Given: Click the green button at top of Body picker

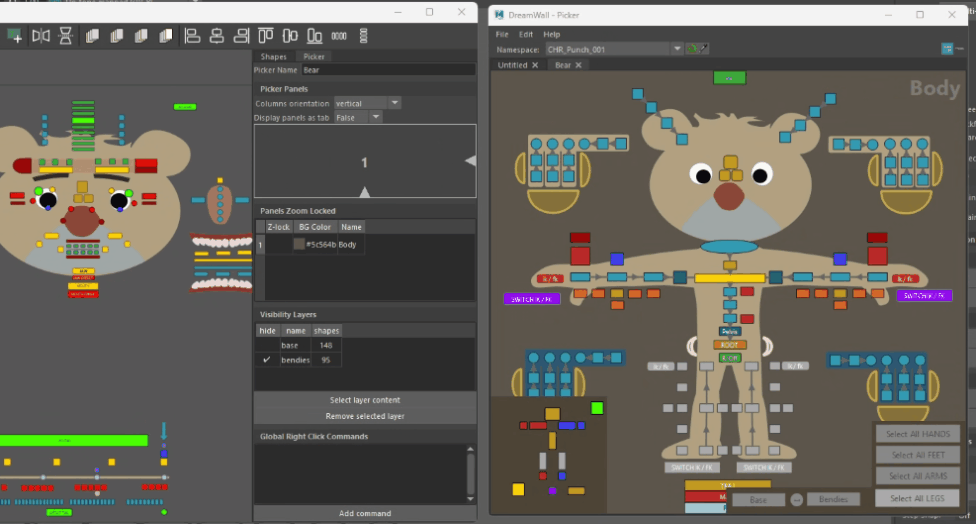Looking at the screenshot, I should pos(730,78).
